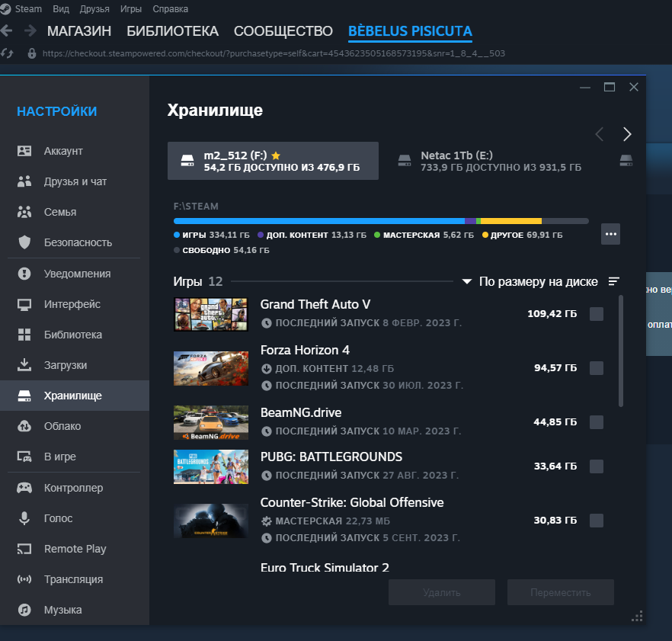Viewport: 672px width, 641px height.
Task: Click the Grand Theft Auto V thumbnail
Action: click(211, 314)
